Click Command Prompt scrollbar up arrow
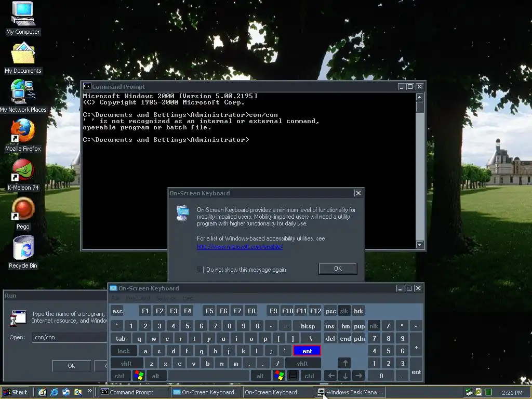This screenshot has height=399, width=532. (419, 97)
